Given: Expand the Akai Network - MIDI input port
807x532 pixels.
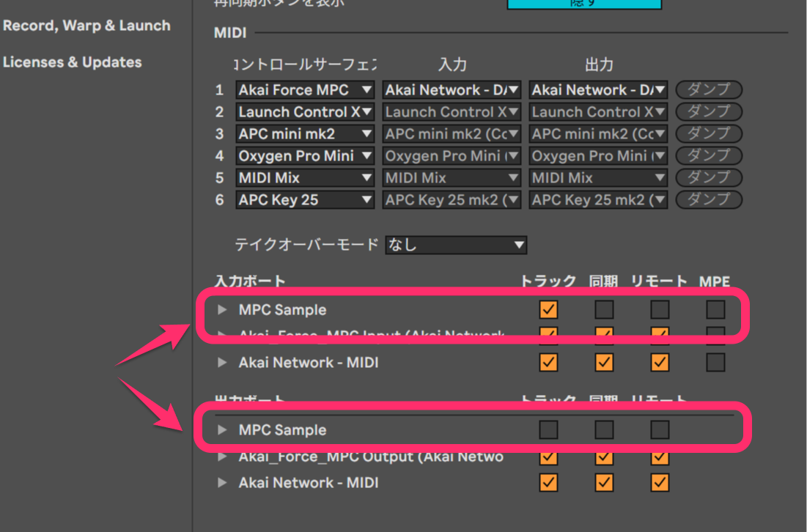Looking at the screenshot, I should pyautogui.click(x=223, y=363).
